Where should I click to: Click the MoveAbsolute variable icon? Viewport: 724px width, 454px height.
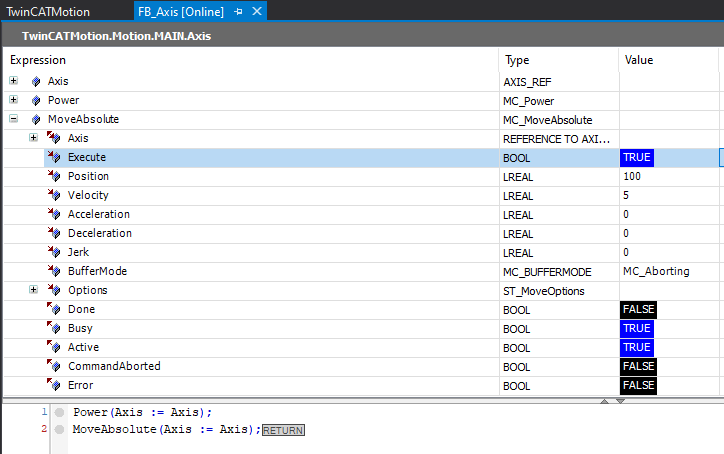(36, 120)
